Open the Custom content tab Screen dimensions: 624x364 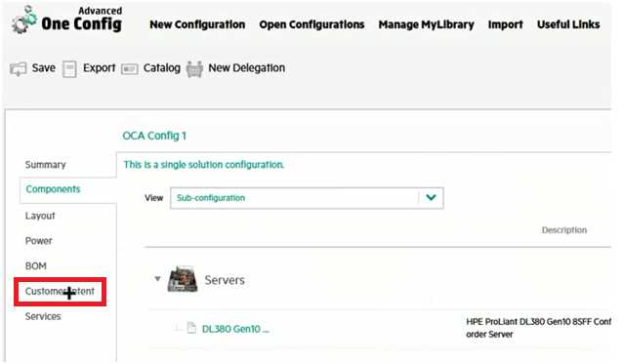click(60, 291)
